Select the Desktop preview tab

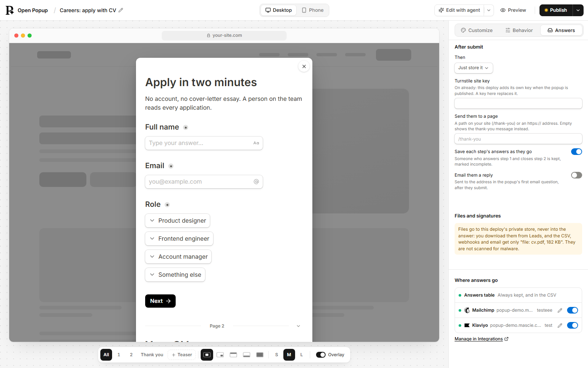point(279,10)
